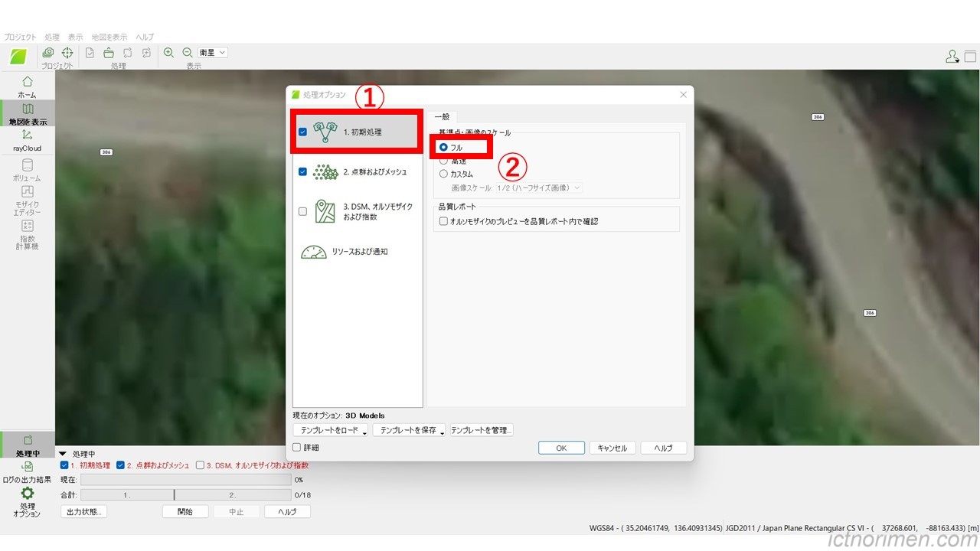Click the OK button in 処理オプション dialog

pyautogui.click(x=561, y=448)
